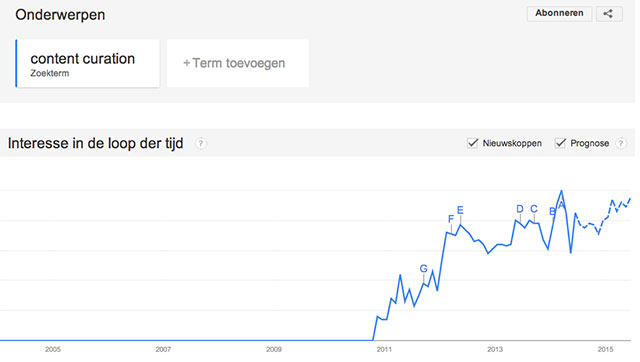The image size is (640, 362).
Task: Untick the Nieuwskoppen checkbox
Action: pyautogui.click(x=472, y=143)
